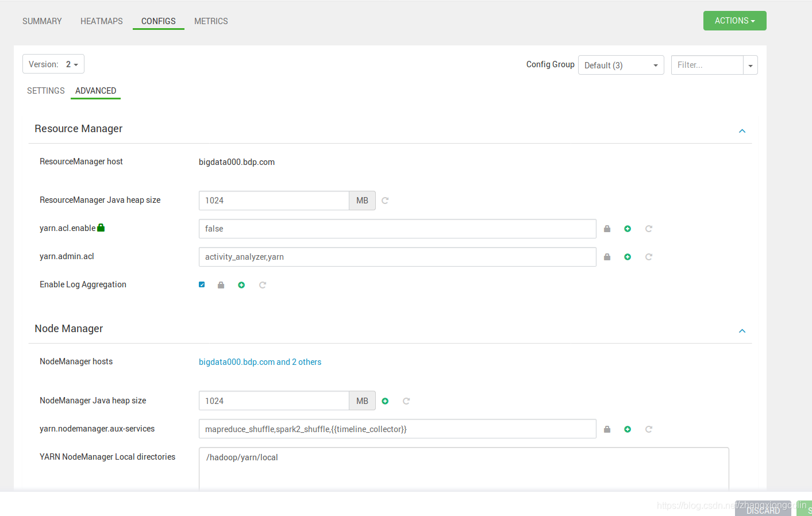Click the Filter text field
812x516 pixels.
click(x=707, y=65)
